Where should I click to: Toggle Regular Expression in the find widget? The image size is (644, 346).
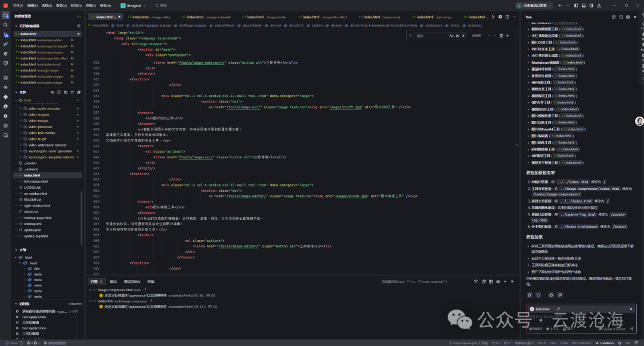point(463,36)
